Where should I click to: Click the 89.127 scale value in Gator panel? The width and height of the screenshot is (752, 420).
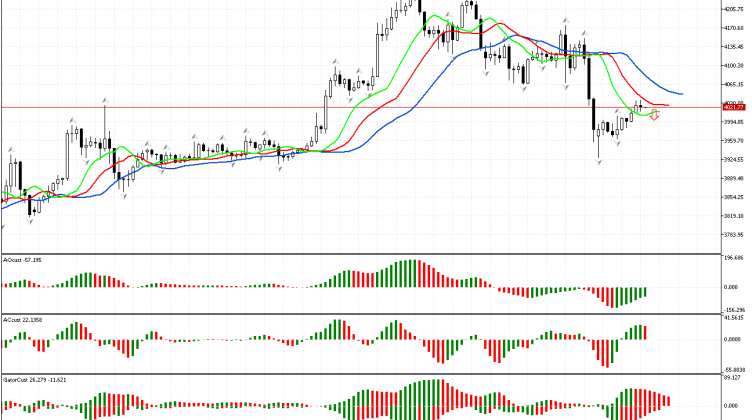click(735, 378)
